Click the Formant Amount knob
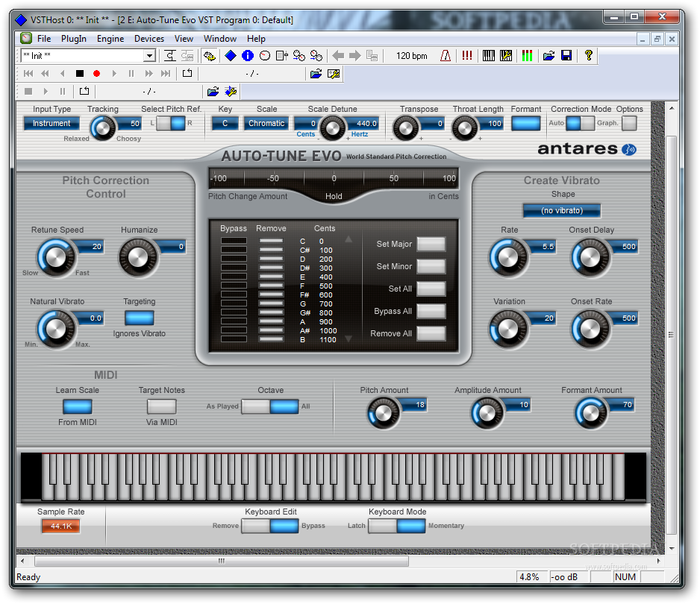Image resolution: width=700 pixels, height=604 pixels. click(590, 414)
